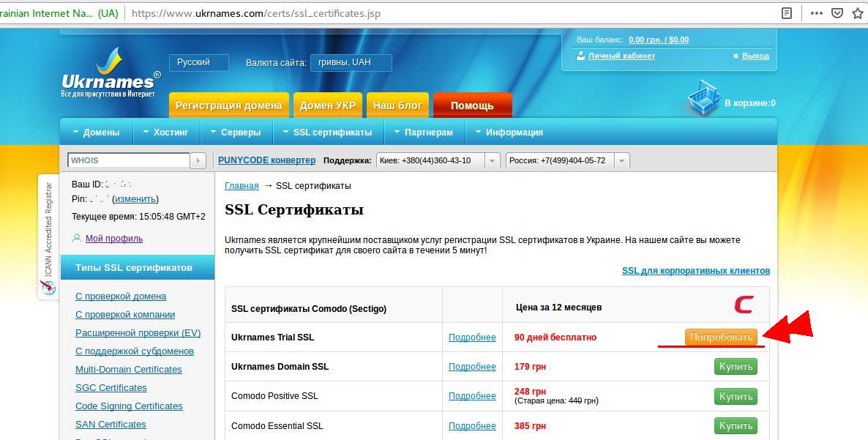Click the ICANN Accredited Registrar badge

click(49, 236)
